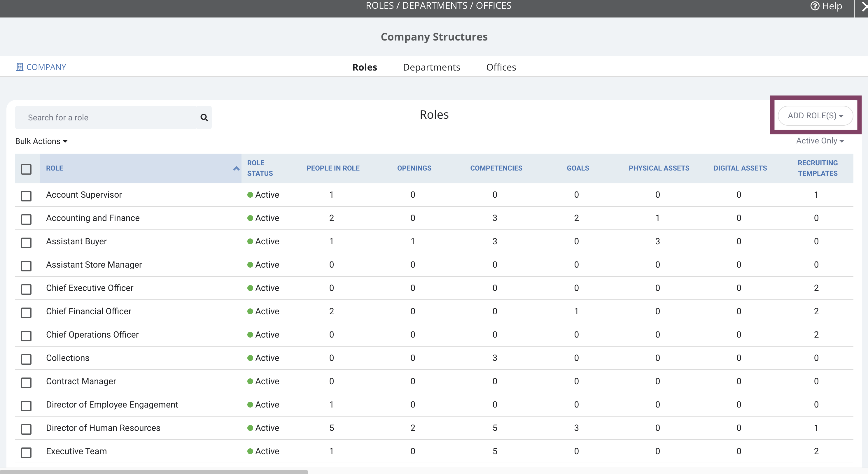Expand the Bulk Actions menu

[x=41, y=141]
